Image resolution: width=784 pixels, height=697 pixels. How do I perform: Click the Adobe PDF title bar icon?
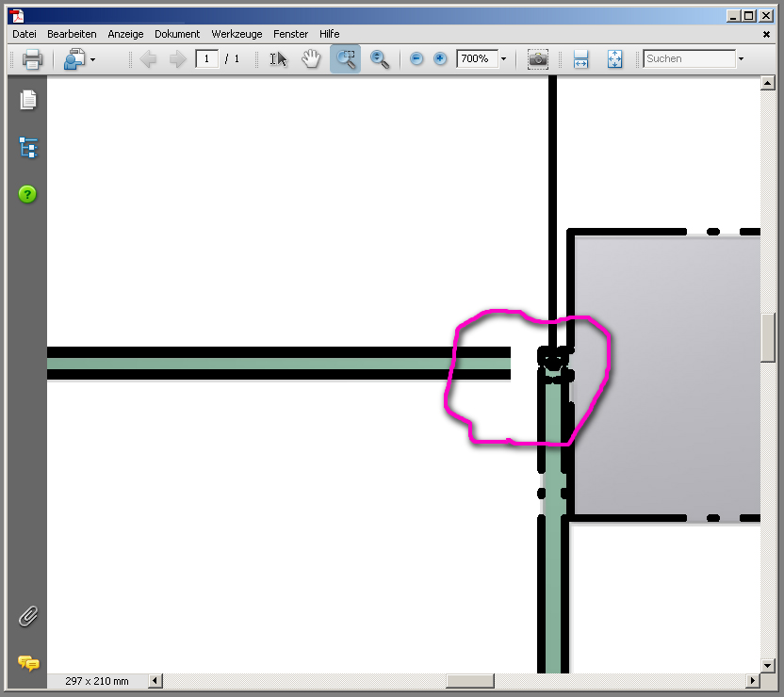pos(18,16)
